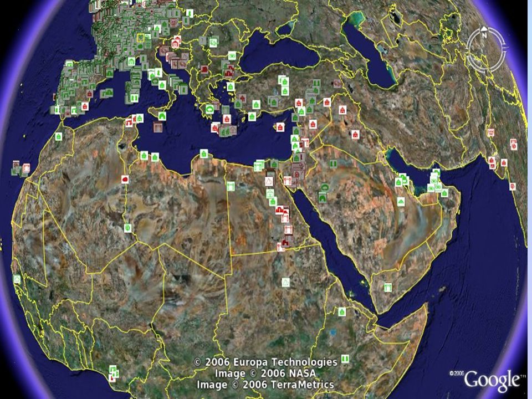Click the green twin-tower placemark in southern Ethiopia
The image size is (532, 399).
(x=345, y=359)
